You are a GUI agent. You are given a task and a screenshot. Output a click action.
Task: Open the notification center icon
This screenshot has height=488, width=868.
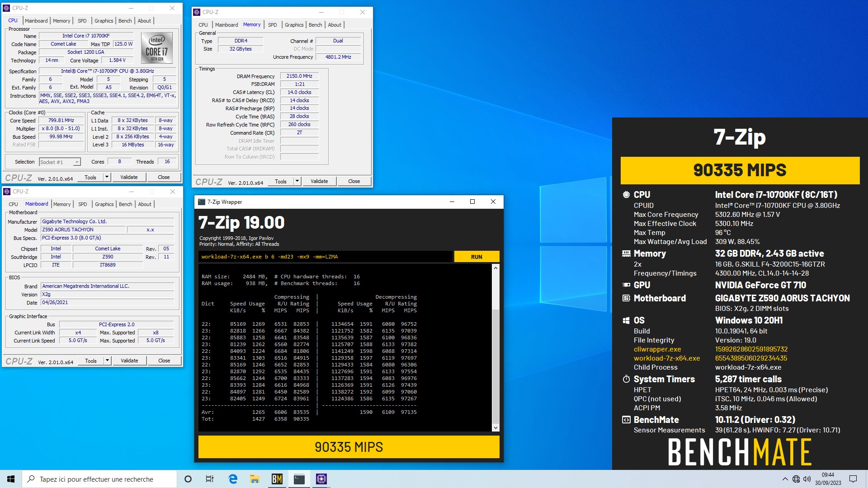pos(853,479)
